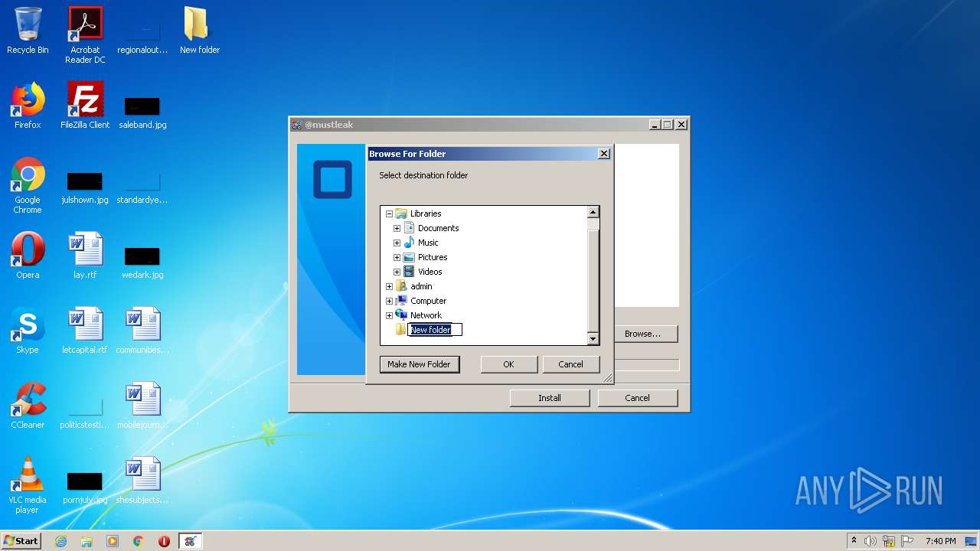This screenshot has width=980, height=551.
Task: Collapse the Libraries tree node
Action: pyautogui.click(x=389, y=214)
